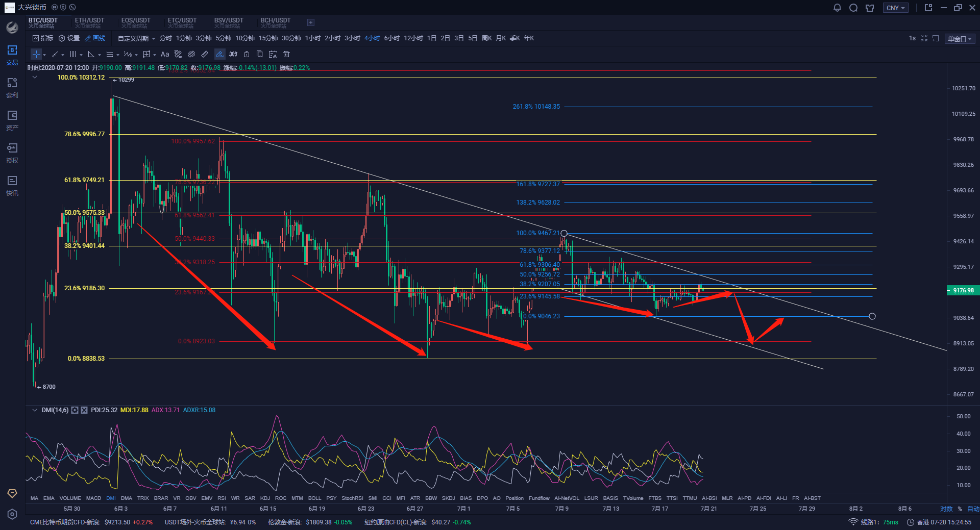980x530 pixels.
Task: Open the CNY currency dropdown
Action: tap(895, 8)
